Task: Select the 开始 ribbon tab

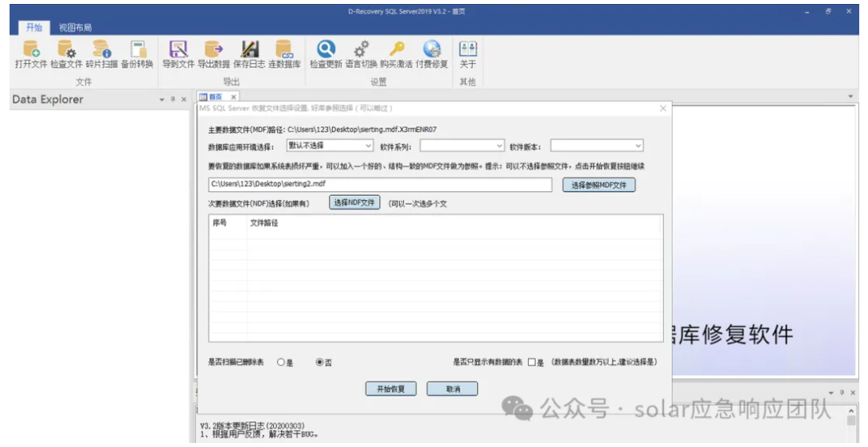Action: 34,27
